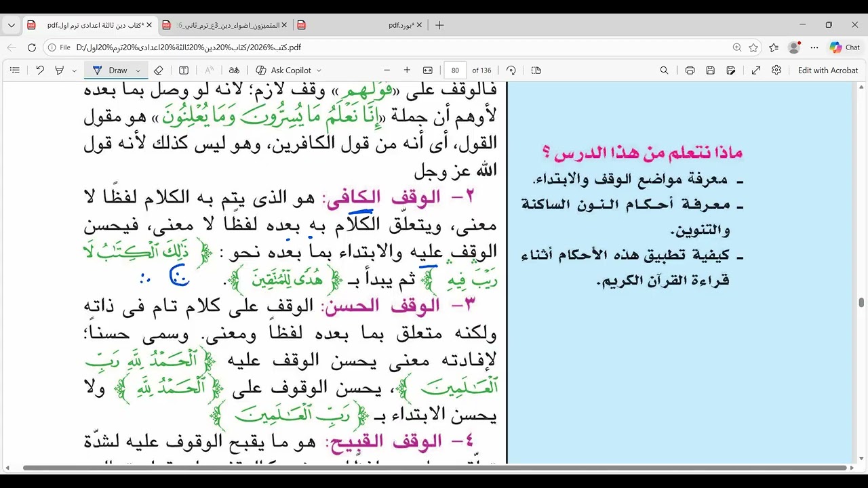The width and height of the screenshot is (868, 488).
Task: Click the Add text tool
Action: [184, 70]
